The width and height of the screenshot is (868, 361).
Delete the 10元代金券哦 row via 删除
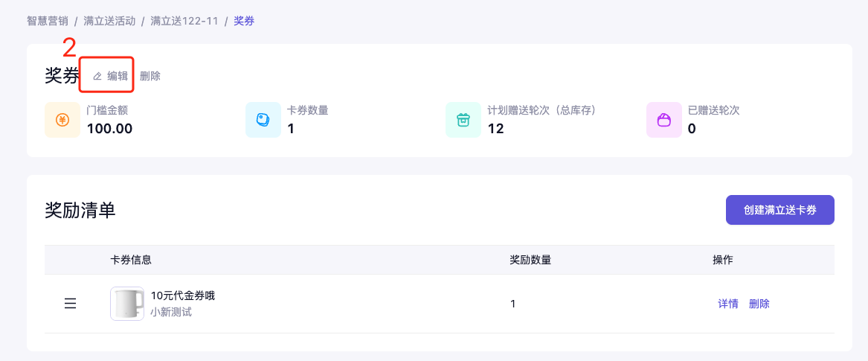[x=759, y=304]
